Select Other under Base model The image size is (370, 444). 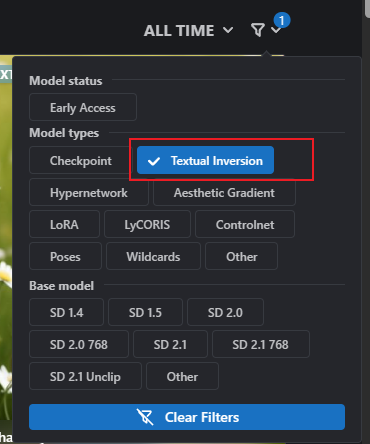point(182,376)
